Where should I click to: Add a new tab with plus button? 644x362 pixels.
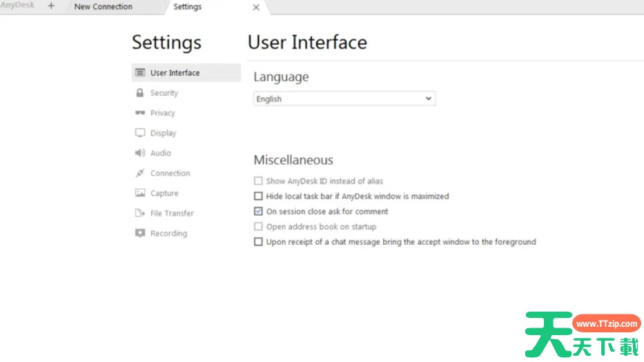tap(51, 6)
